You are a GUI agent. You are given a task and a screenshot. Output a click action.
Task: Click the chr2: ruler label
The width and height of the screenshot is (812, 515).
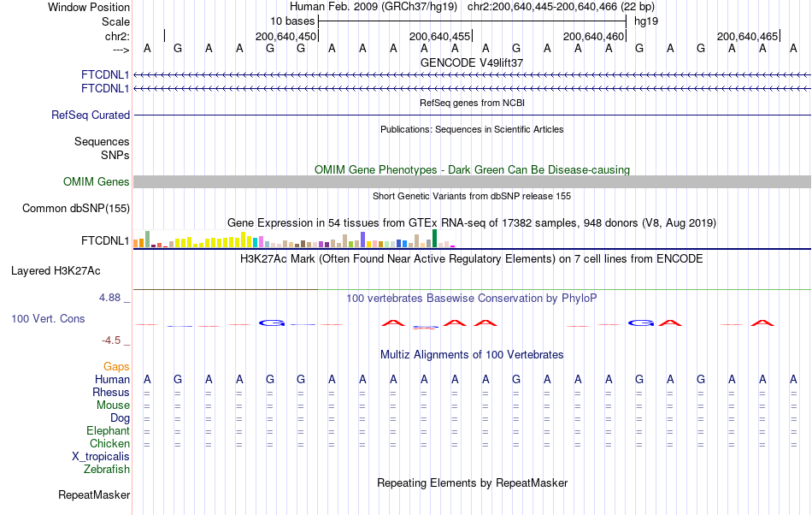(x=117, y=36)
